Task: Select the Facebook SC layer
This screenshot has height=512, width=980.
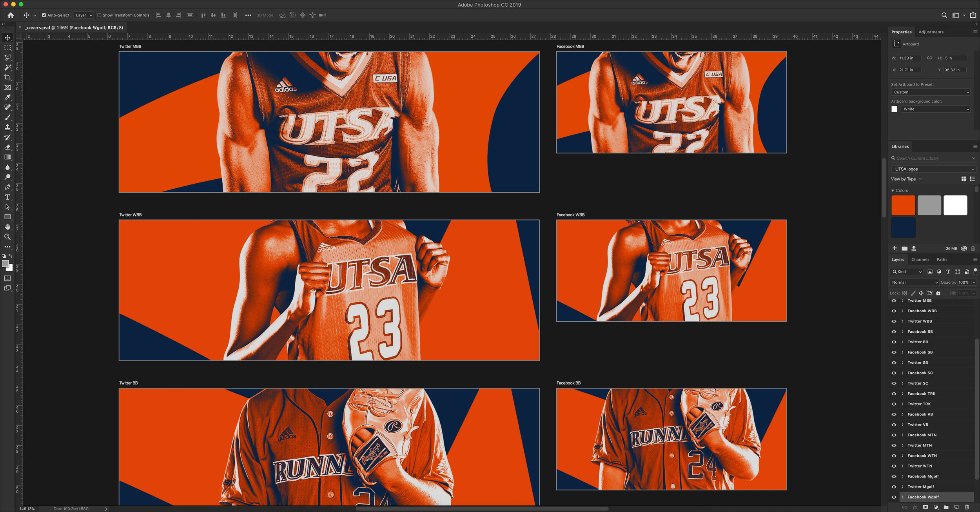Action: tap(920, 373)
